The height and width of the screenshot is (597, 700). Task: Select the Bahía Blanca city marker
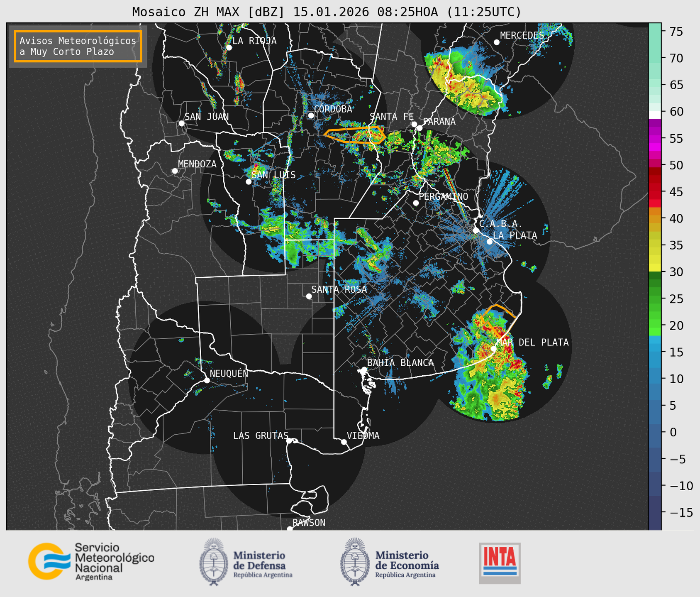click(364, 369)
